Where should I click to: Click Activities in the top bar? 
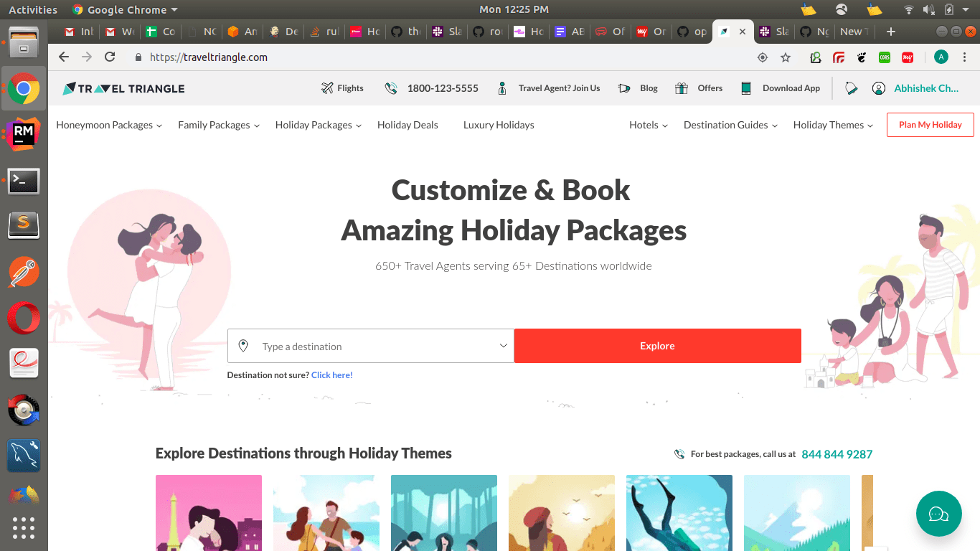[32, 9]
